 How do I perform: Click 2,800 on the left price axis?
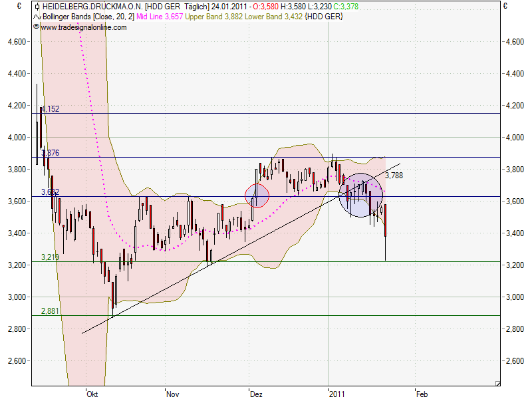click(x=17, y=329)
